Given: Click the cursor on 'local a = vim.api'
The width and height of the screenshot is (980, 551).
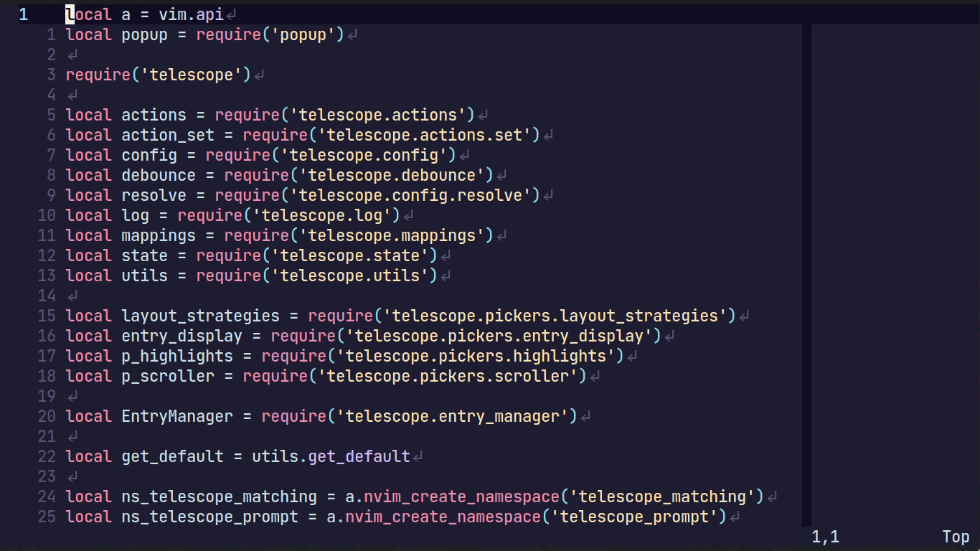Looking at the screenshot, I should pos(70,14).
